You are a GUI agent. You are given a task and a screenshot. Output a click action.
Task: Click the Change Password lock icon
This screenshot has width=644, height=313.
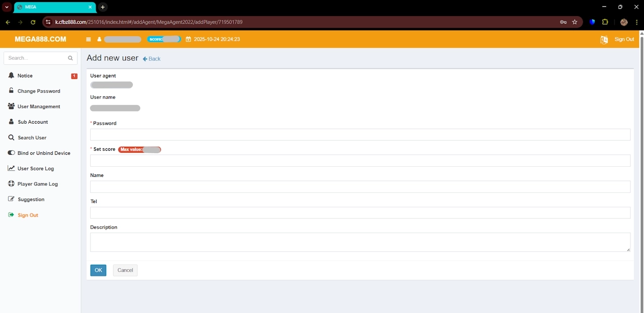tap(11, 91)
